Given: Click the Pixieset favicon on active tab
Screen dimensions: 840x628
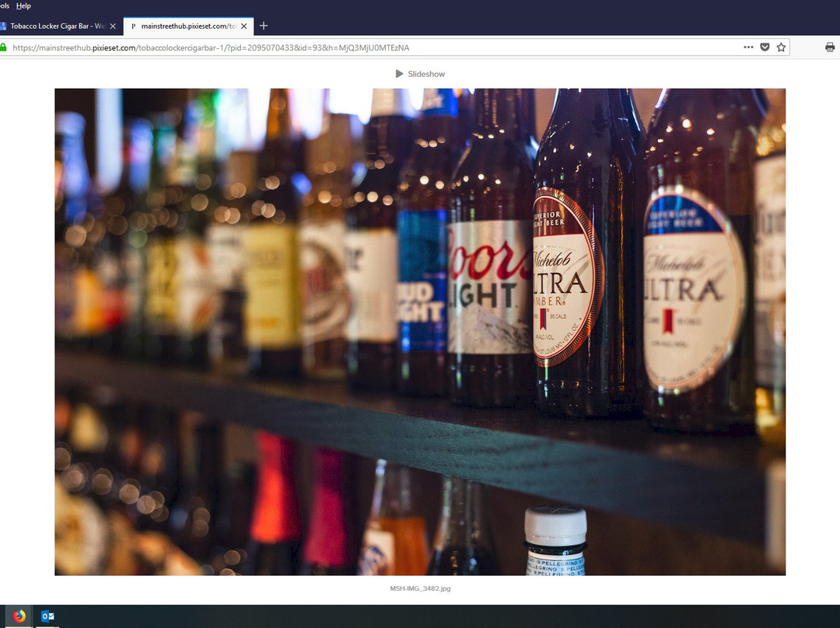Looking at the screenshot, I should coord(133,26).
